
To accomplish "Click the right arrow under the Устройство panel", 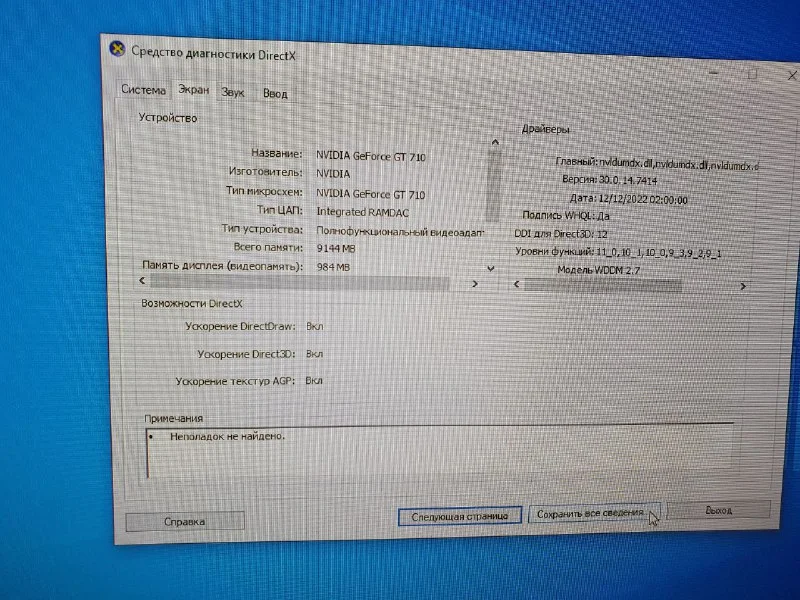I will tap(475, 284).
